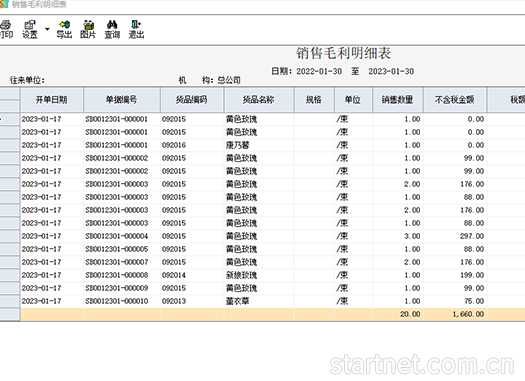
Task: Click the 规格 column header
Action: point(314,99)
